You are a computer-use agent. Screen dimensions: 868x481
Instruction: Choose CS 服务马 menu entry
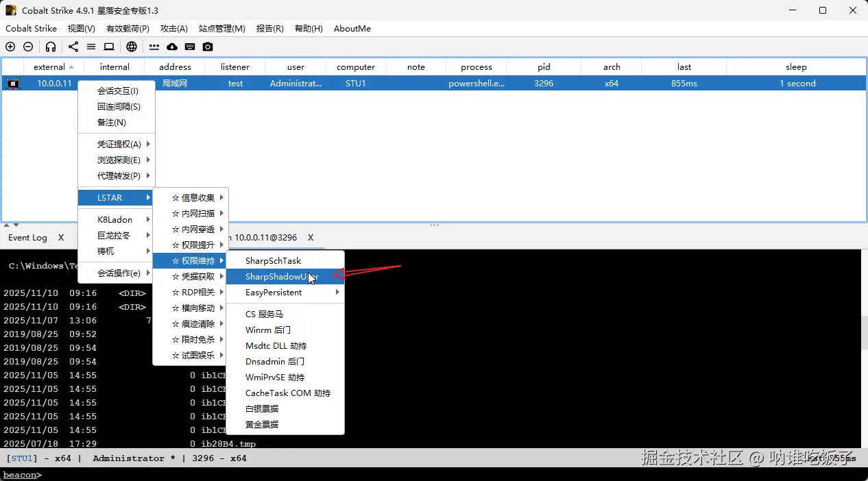tap(285, 314)
